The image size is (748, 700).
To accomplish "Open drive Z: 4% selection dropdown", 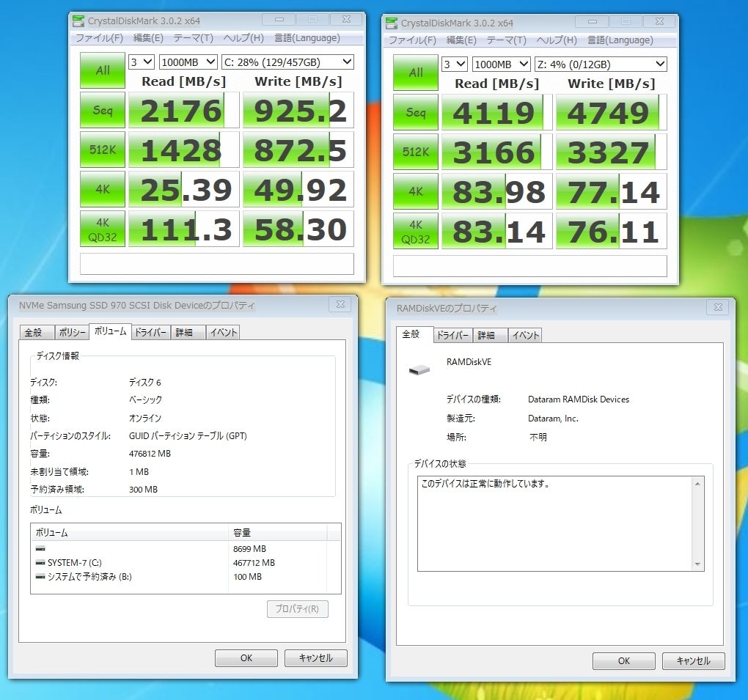I will pyautogui.click(x=601, y=65).
